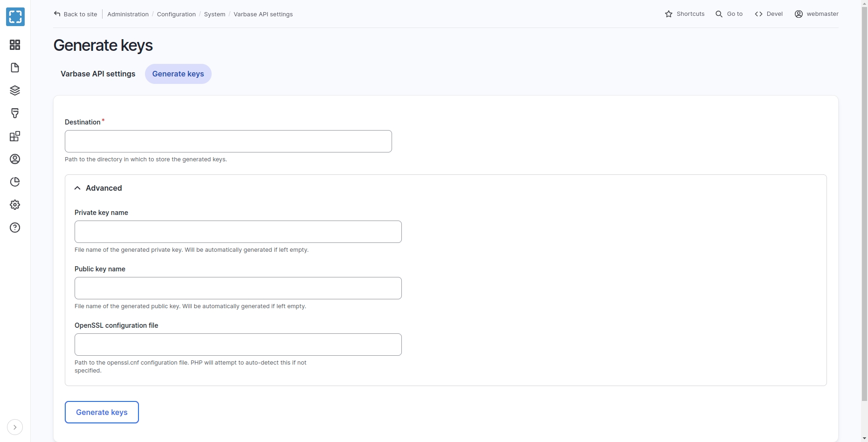868x442 pixels.
Task: Open the webmaster user menu
Action: 816,14
